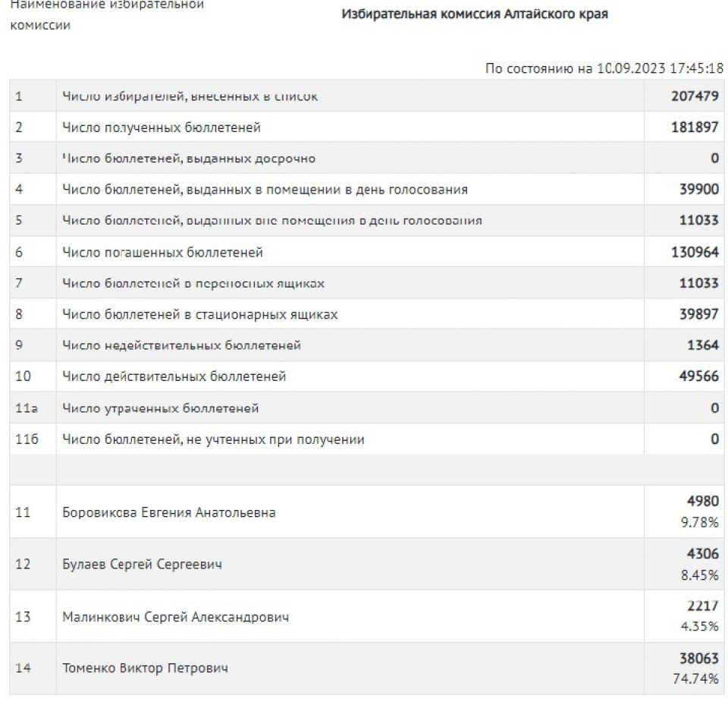Image resolution: width=728 pixels, height=708 pixels.
Task: Click the percentage 74.74%
Action: pyautogui.click(x=695, y=678)
